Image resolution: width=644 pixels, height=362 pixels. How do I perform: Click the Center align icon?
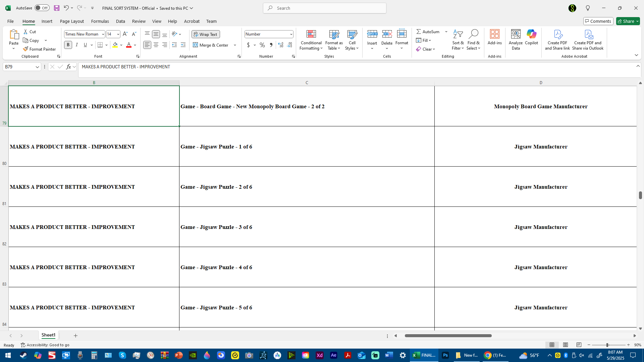click(156, 45)
